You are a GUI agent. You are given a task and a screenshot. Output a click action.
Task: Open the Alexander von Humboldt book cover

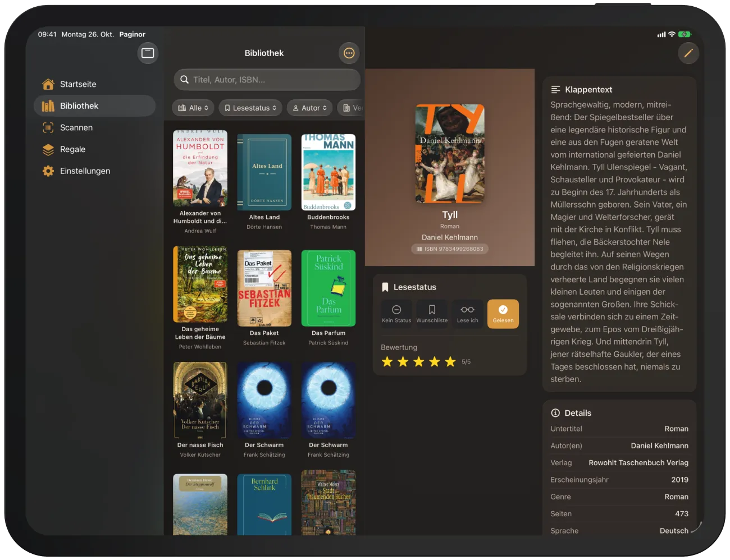(200, 168)
